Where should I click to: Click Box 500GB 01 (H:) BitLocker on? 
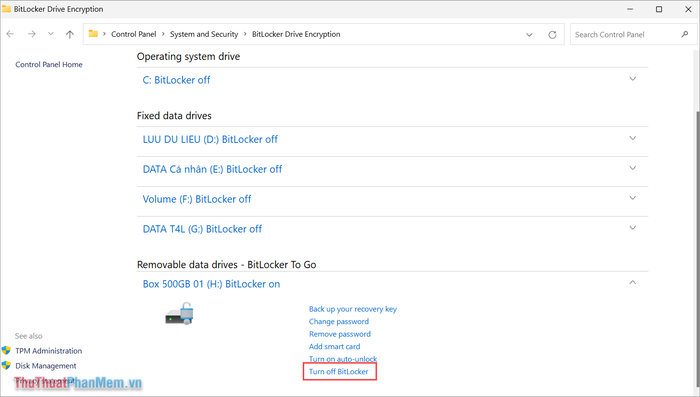211,284
